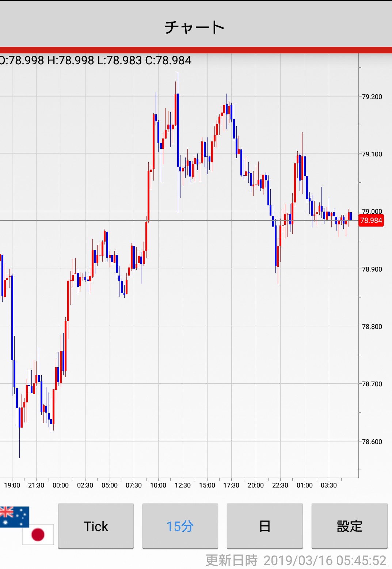Image resolution: width=392 pixels, height=569 pixels.
Task: Click the 79.100 price axis label
Action: (x=372, y=154)
